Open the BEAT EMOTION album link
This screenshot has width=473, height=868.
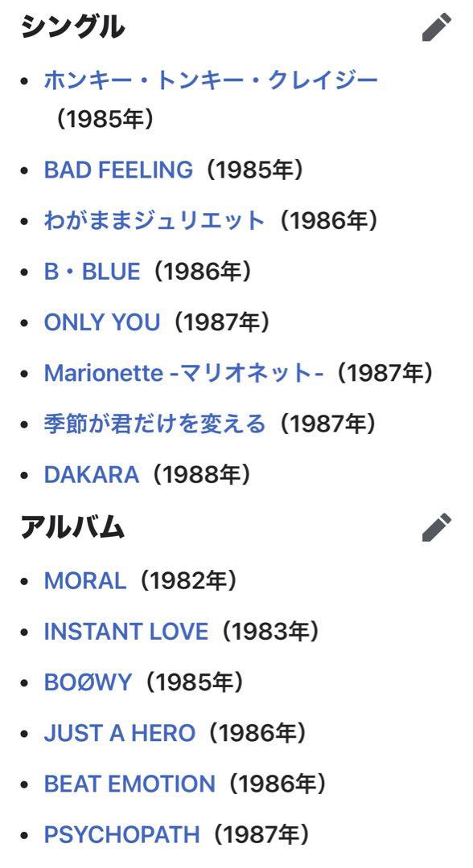click(x=130, y=784)
